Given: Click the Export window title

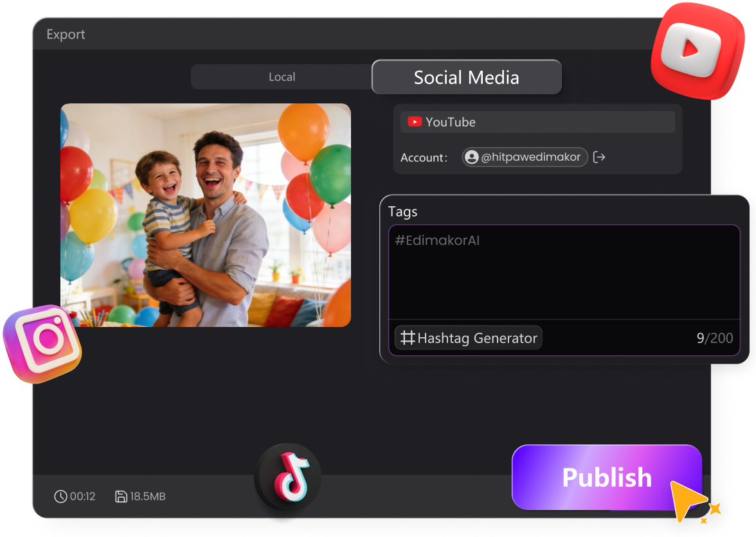Looking at the screenshot, I should pos(66,34).
